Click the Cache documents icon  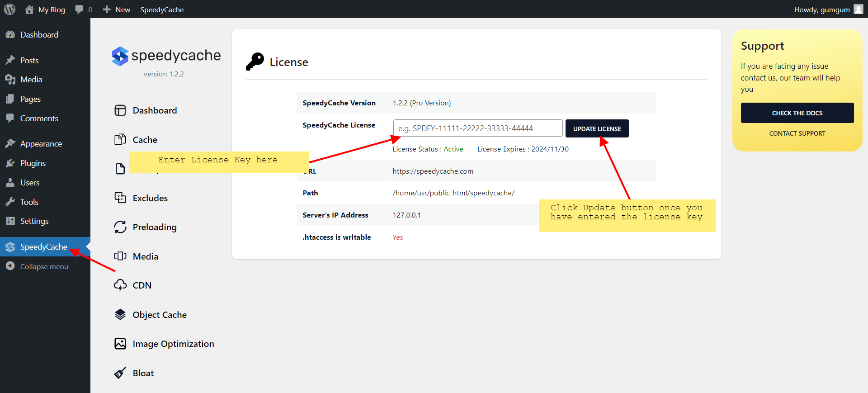coord(120,140)
